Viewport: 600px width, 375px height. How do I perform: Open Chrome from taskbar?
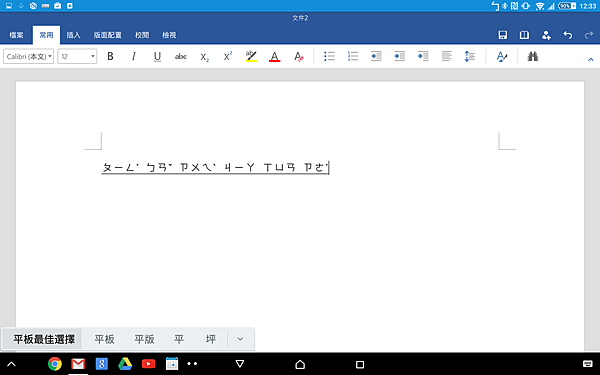[x=55, y=364]
